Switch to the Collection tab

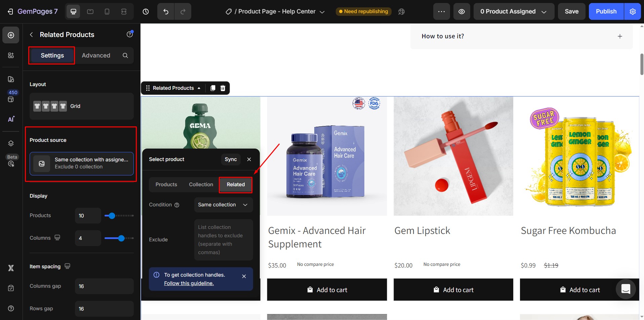pos(201,184)
